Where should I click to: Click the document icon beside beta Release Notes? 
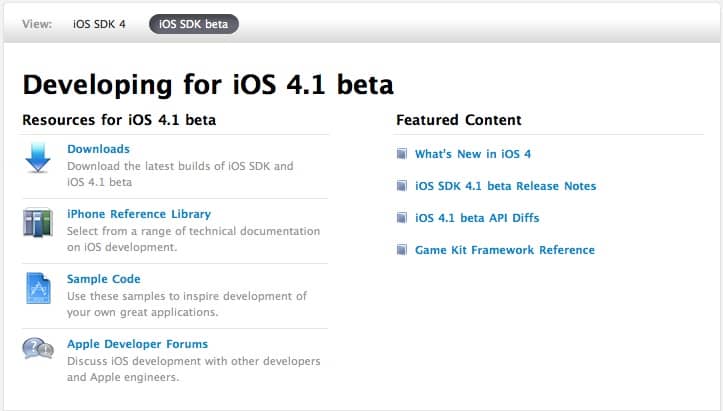point(402,186)
